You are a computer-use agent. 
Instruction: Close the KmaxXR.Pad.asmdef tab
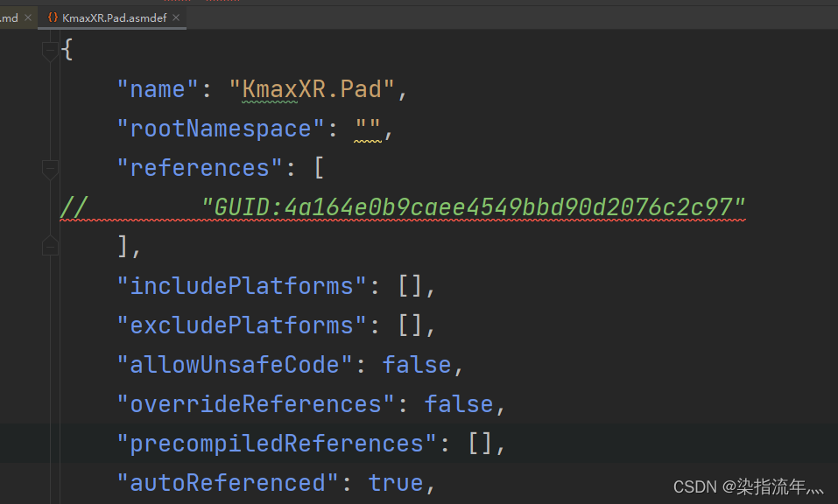pyautogui.click(x=176, y=17)
